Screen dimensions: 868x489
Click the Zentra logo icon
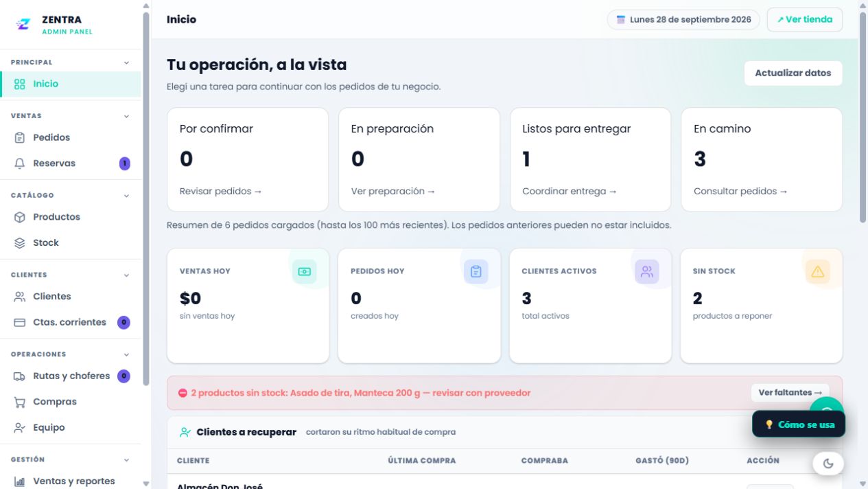point(23,24)
